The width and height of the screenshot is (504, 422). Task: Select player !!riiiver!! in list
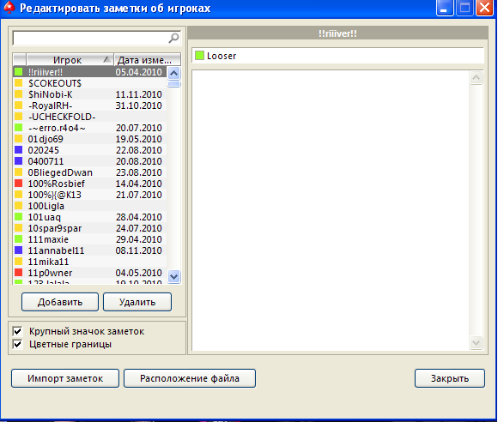click(x=89, y=72)
